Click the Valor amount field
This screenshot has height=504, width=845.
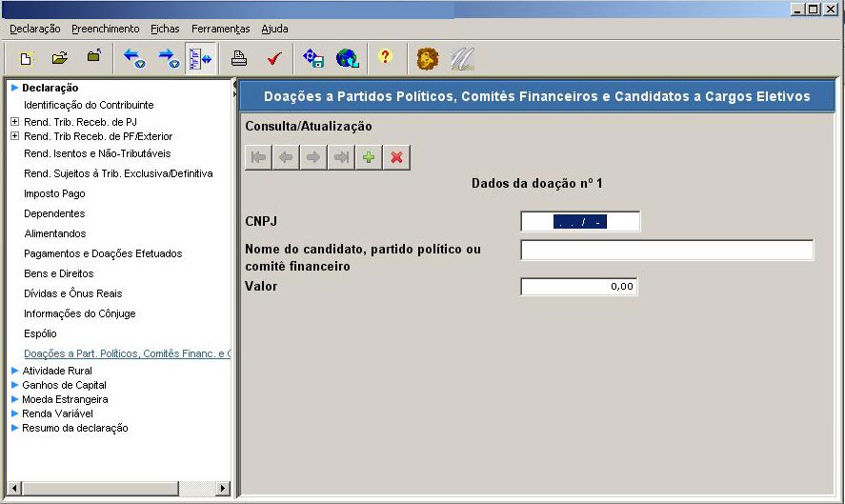tap(578, 287)
